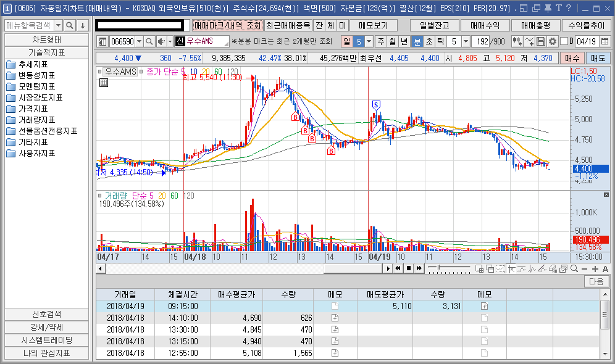Screen dimensions: 615x364
Task: Click the candlestick chart settings icon
Action: [517, 41]
